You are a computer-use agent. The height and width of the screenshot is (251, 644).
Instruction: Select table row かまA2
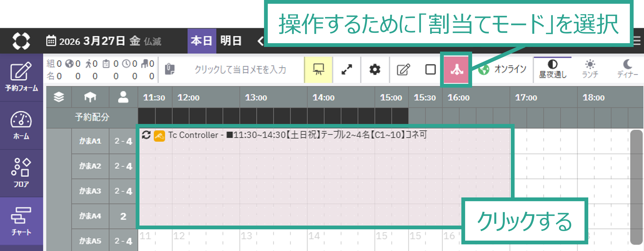pos(90,166)
